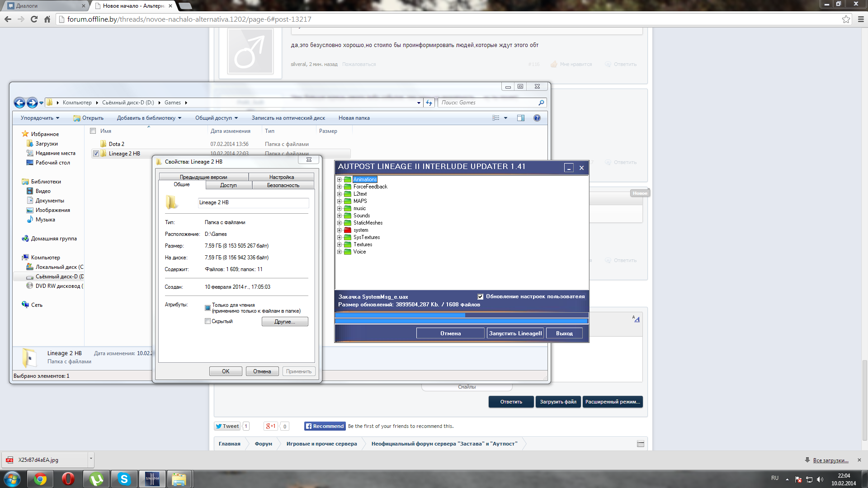This screenshot has width=868, height=488.
Task: Expand the Animations tree node
Action: (x=339, y=179)
